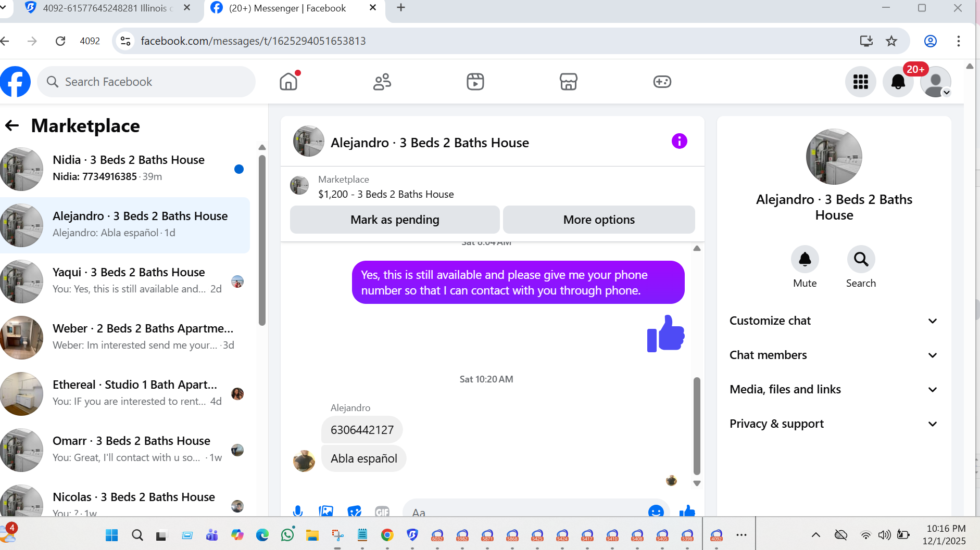Image resolution: width=980 pixels, height=550 pixels.
Task: Expand the Customize chat section
Action: click(x=834, y=321)
